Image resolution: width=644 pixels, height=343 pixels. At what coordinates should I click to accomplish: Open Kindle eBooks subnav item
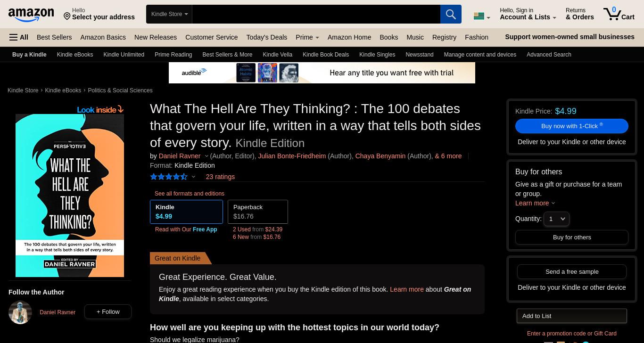coord(75,55)
